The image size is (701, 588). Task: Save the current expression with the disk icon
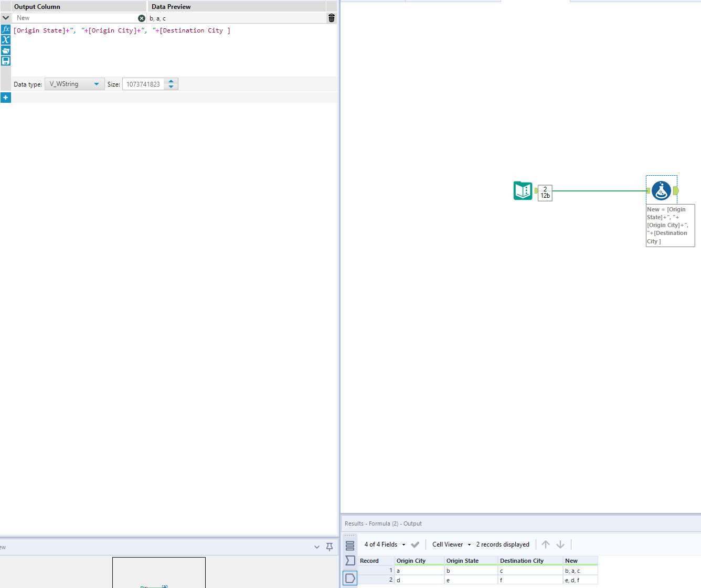(x=6, y=61)
